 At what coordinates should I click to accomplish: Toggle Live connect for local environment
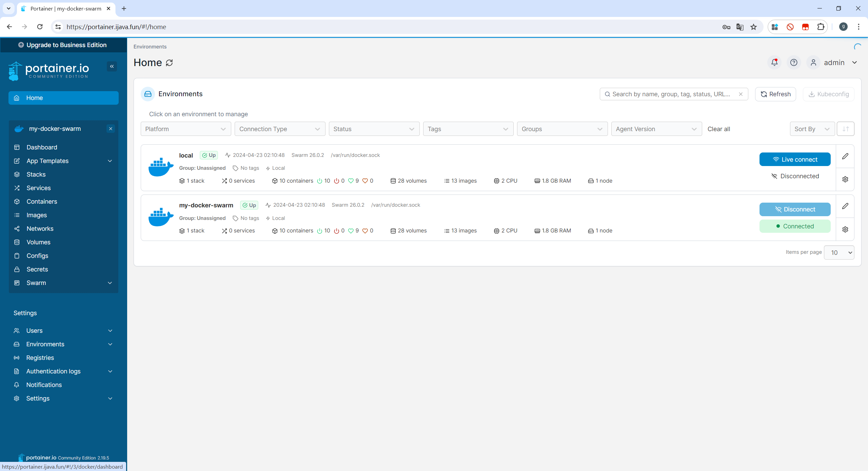[x=795, y=159]
